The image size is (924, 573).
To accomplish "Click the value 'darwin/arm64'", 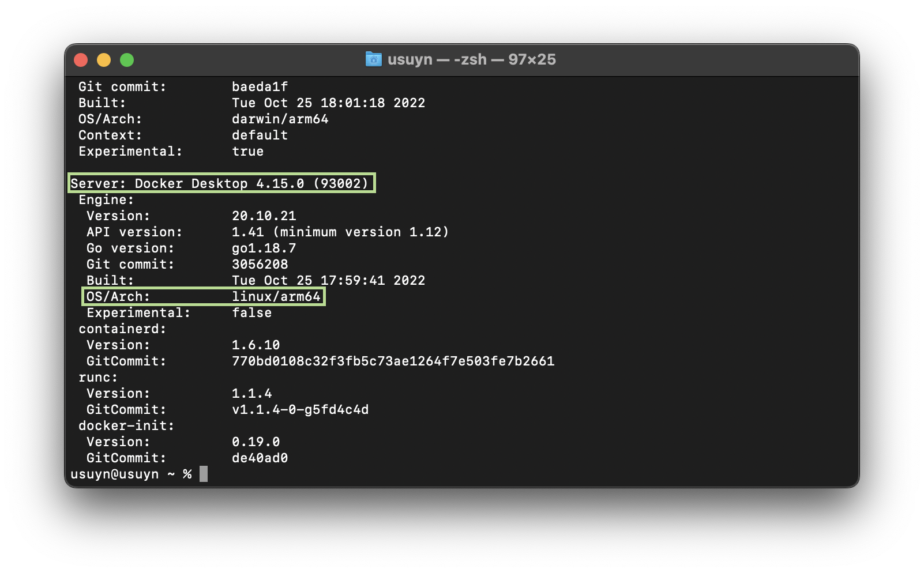I will coord(280,119).
